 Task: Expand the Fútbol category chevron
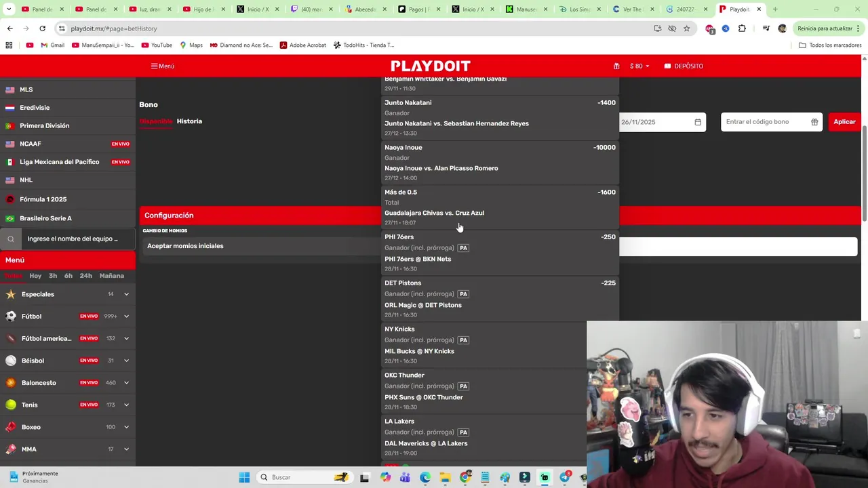point(126,317)
